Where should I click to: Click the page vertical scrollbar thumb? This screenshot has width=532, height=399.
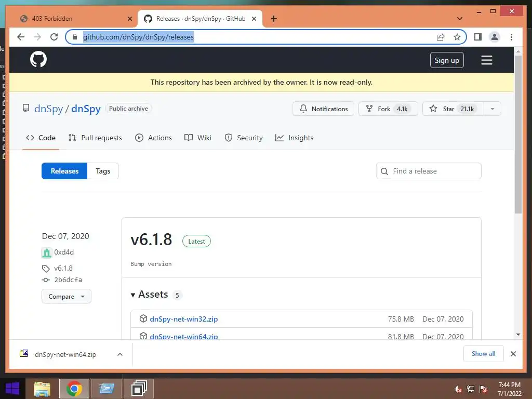[518, 135]
